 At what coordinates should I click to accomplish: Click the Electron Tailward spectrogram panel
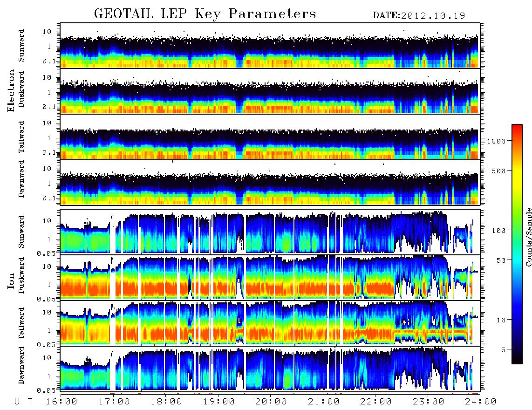[x=270, y=137]
